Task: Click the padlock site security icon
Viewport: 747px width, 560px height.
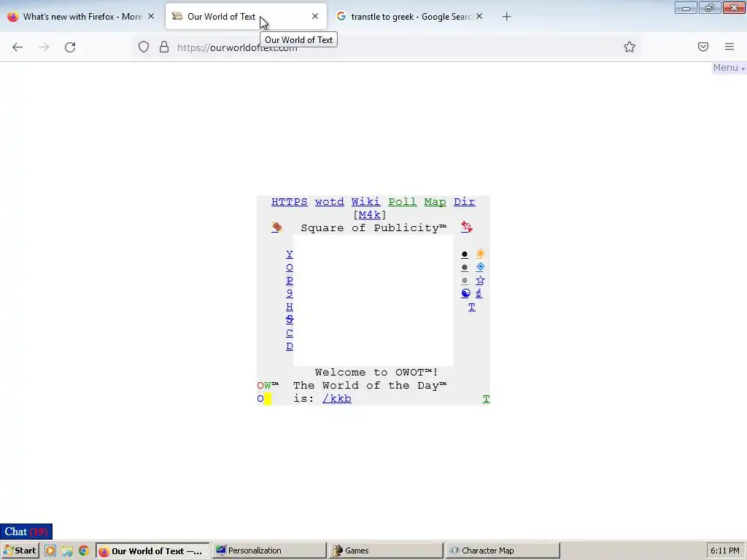Action: click(x=164, y=47)
